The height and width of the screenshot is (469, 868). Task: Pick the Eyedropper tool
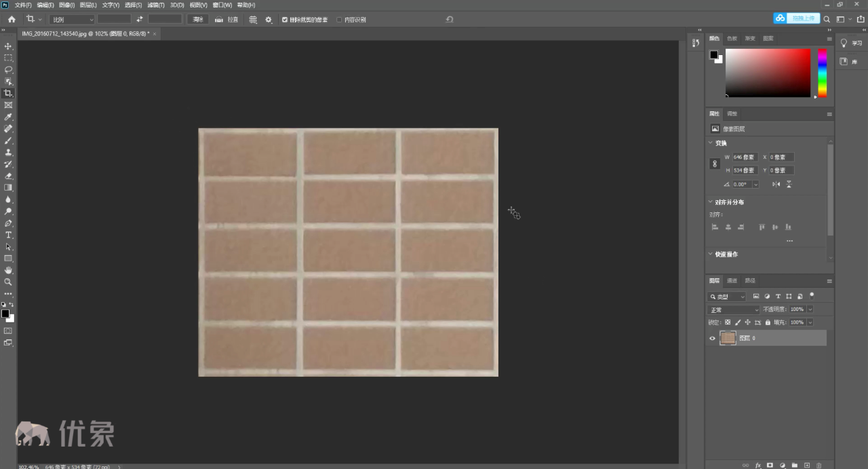click(8, 117)
